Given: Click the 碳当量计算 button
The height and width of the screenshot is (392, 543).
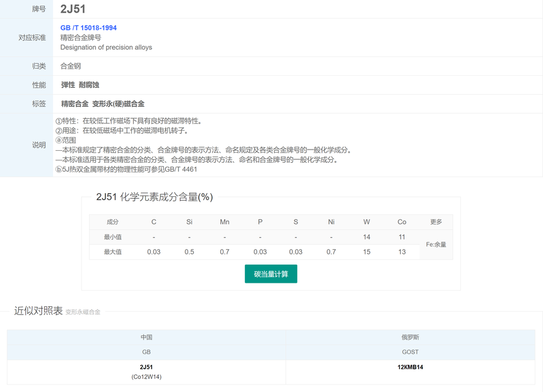Looking at the screenshot, I should 271,274.
